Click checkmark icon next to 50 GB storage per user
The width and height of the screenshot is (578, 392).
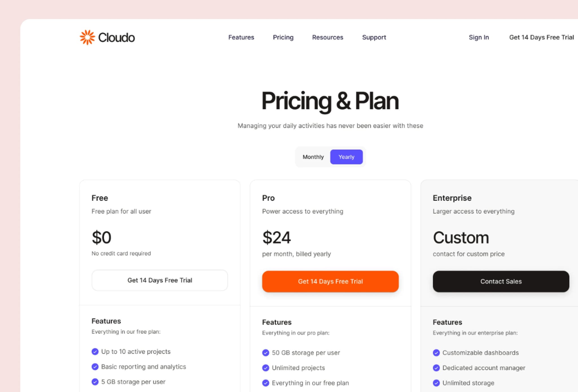[266, 353]
